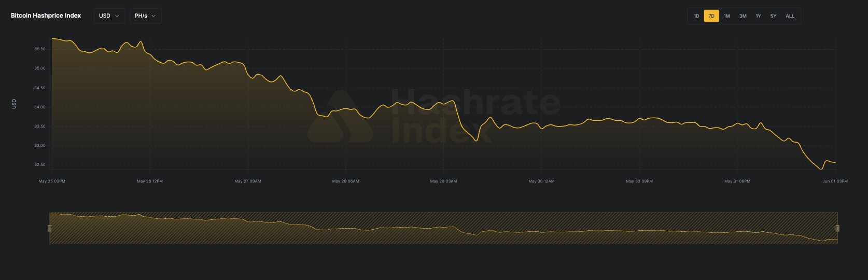Click the range navigator overview chart
Screen dimensions: 868x280
tap(443, 228)
